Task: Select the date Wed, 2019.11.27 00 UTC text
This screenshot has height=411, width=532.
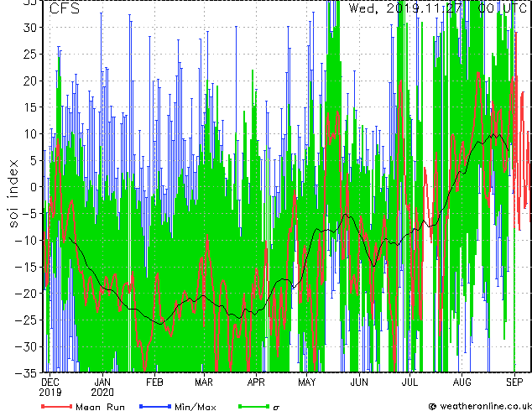Action: tap(438, 8)
